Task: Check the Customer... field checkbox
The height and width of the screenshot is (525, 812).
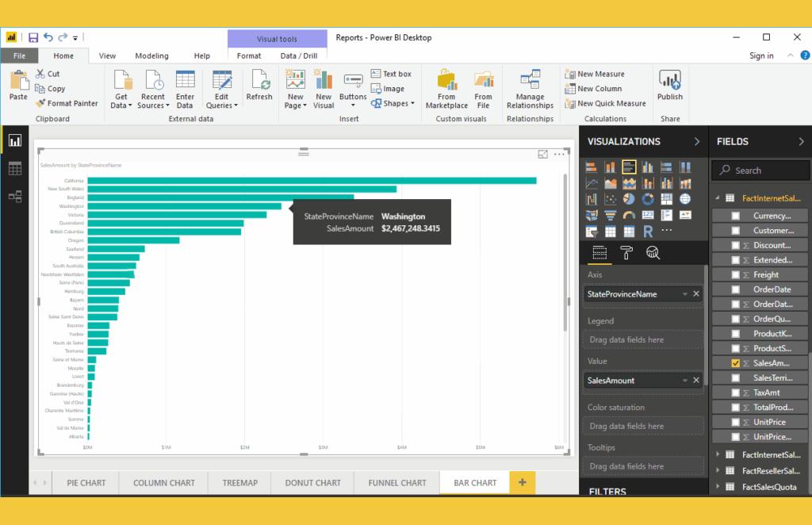Action: point(735,231)
